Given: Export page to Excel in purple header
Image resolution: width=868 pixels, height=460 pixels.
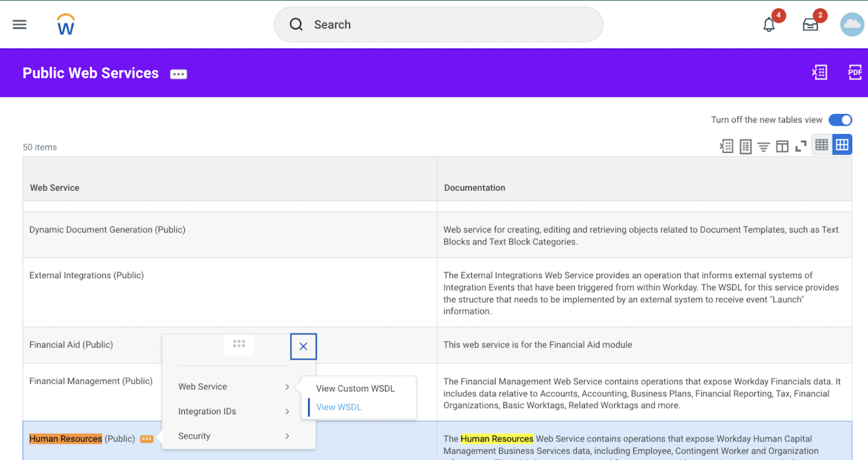Looking at the screenshot, I should pos(819,72).
